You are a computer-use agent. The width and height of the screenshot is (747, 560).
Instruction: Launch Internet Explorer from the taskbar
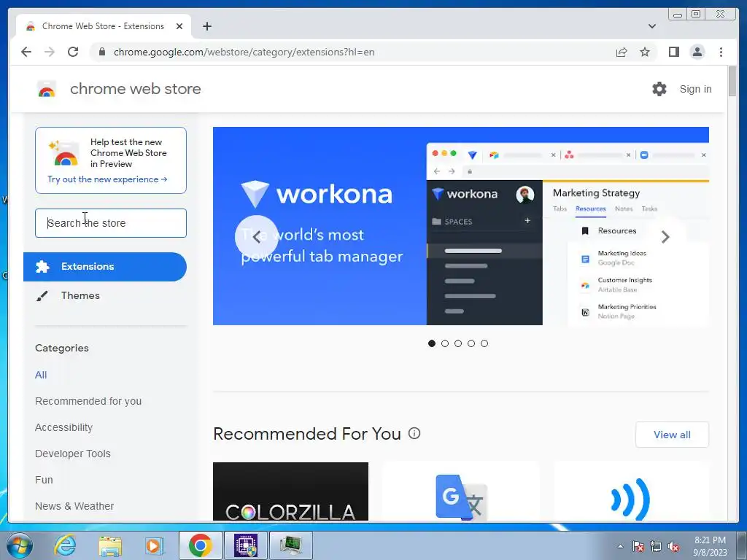65,545
